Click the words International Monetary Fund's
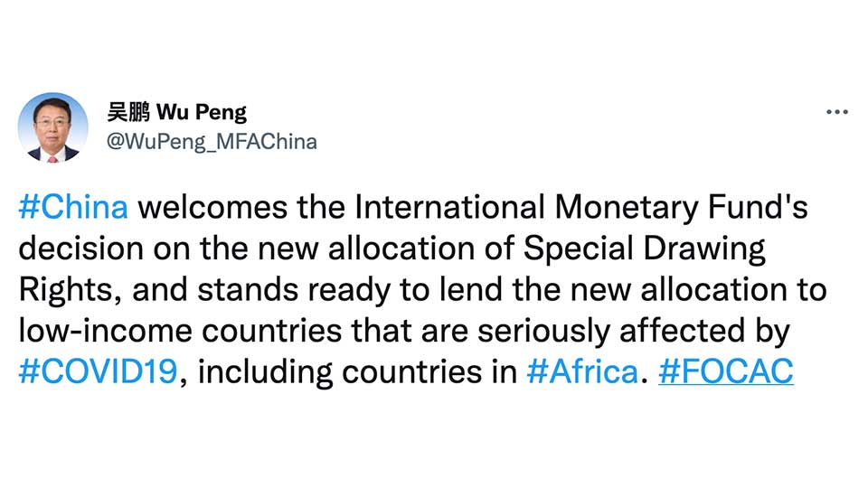Screen dimensions: 868x488 [581, 207]
